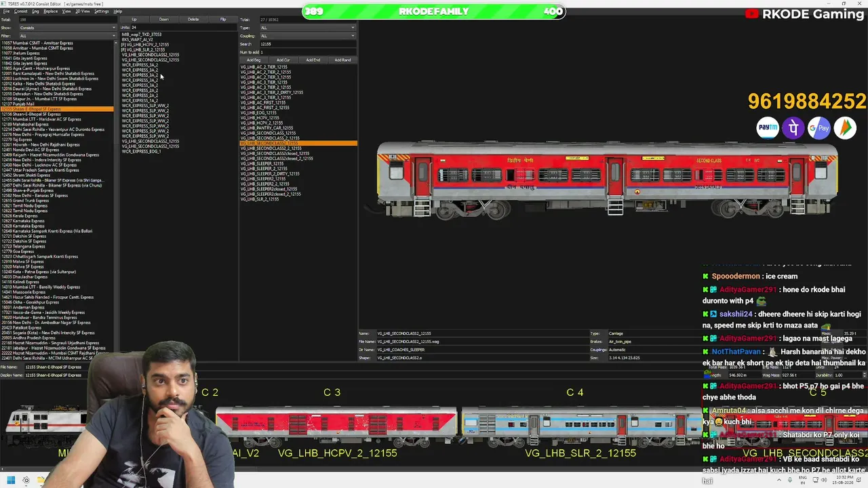Select VG_LHB_AC_2_TIER_12155 in rolling stock list

click(x=264, y=67)
